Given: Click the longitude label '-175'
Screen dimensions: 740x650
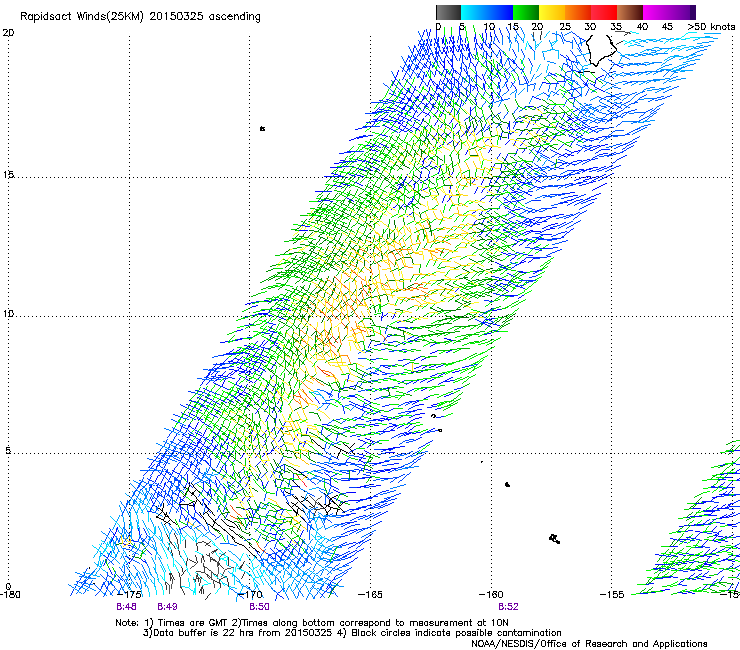Looking at the screenshot, I should tap(129, 595).
